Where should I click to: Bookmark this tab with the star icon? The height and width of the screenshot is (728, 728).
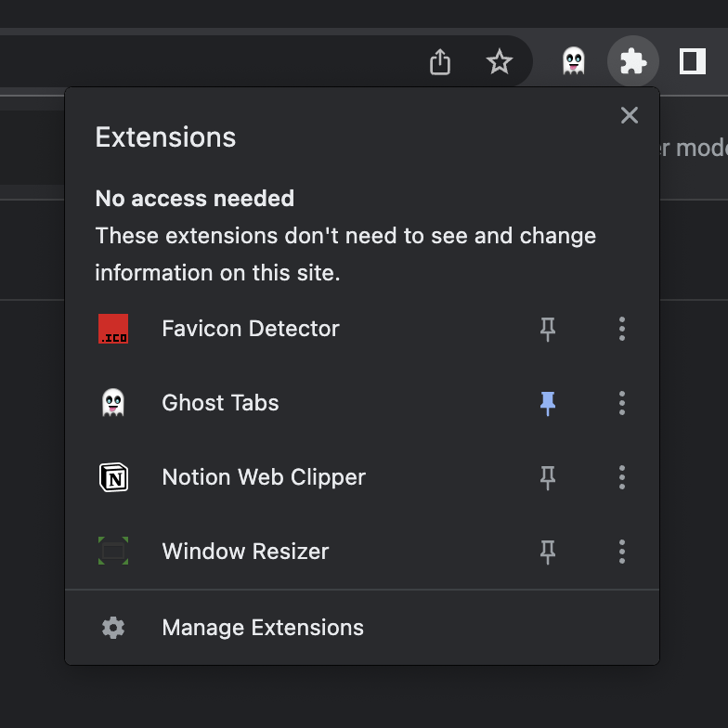pyautogui.click(x=500, y=62)
